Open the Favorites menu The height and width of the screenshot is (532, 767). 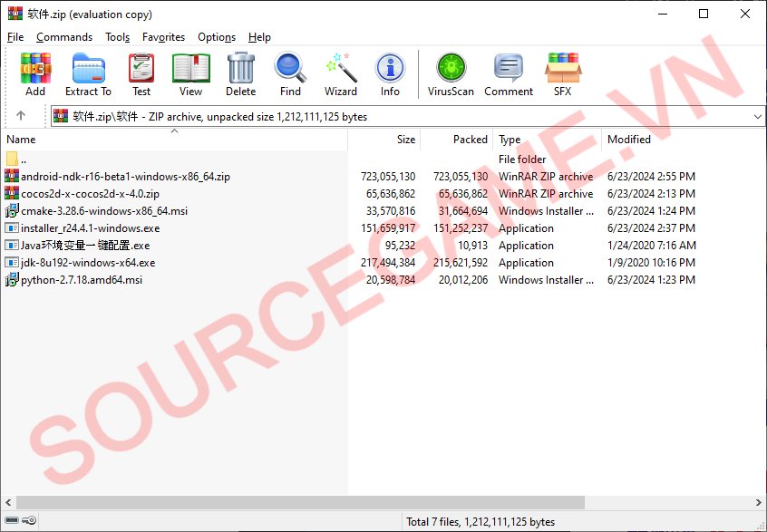pos(163,37)
